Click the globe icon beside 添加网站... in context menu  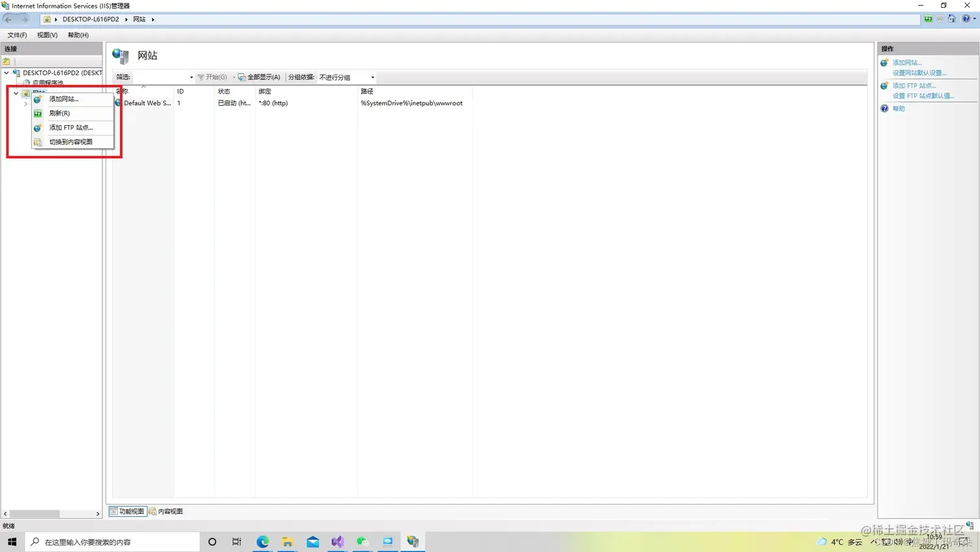click(38, 99)
